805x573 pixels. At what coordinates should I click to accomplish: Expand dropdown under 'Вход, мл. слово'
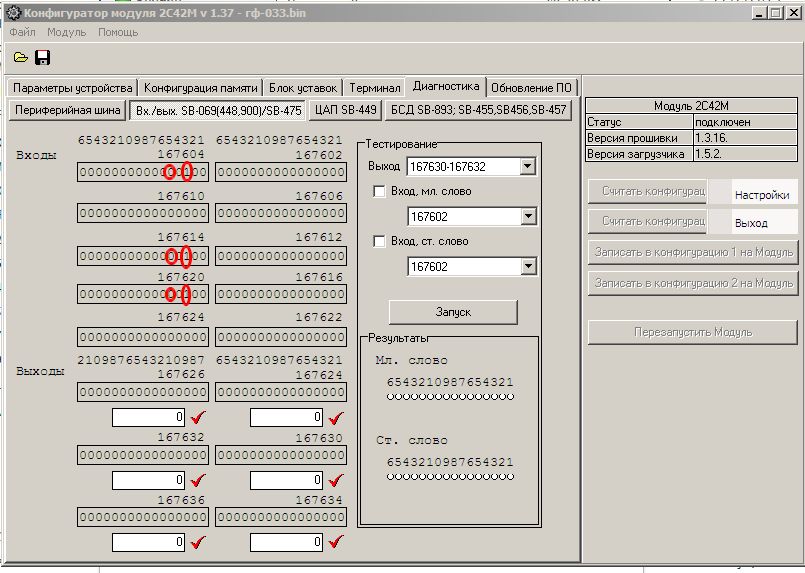[528, 216]
